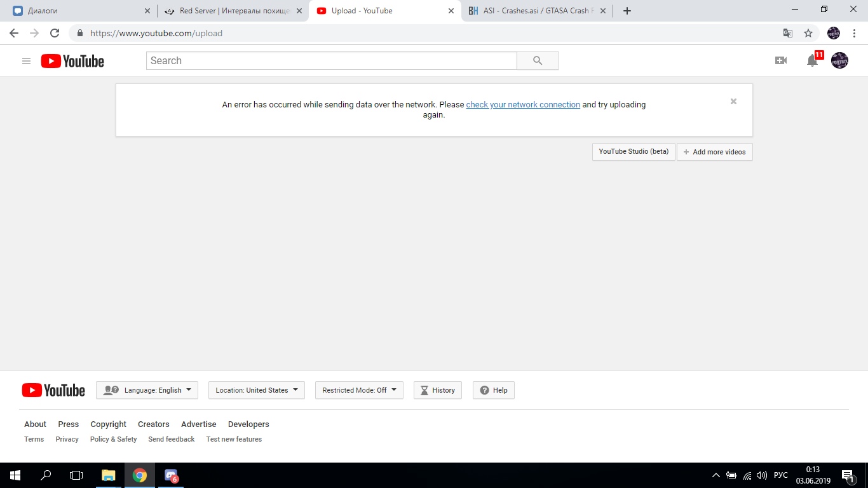The image size is (868, 488).
Task: Expand the Restricted Mode: Off dropdown
Action: tap(359, 390)
